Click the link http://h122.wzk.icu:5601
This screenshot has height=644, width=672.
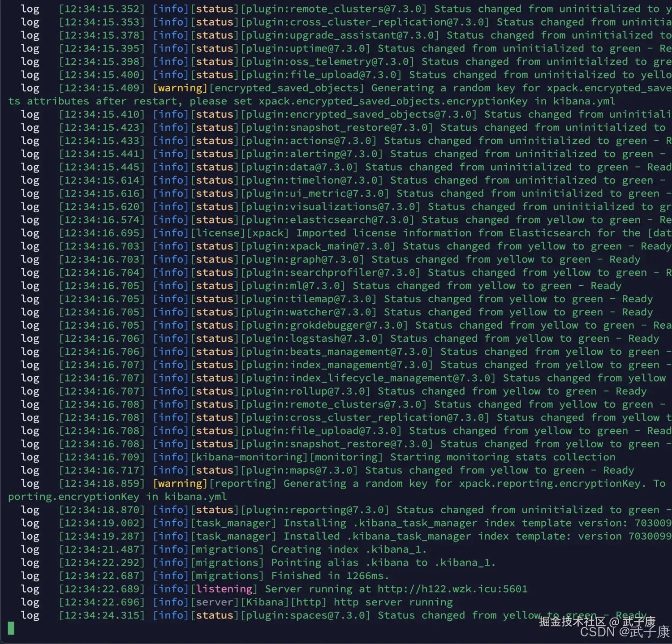point(448,589)
